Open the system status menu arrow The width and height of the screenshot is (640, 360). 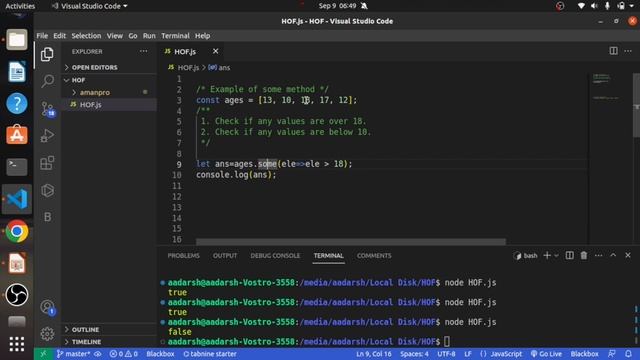click(631, 6)
